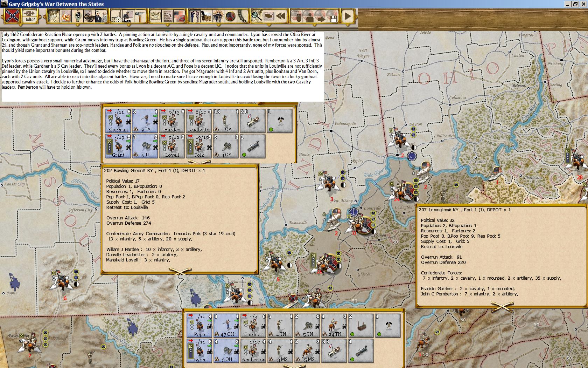Click the round flag medallion icon

[x=230, y=16]
